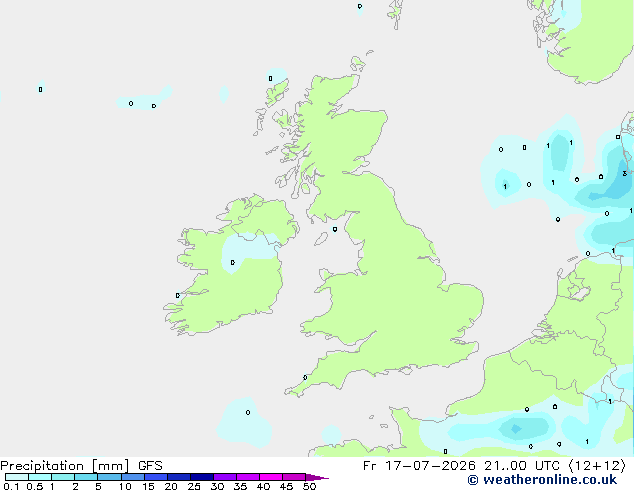Image resolution: width=634 pixels, height=490 pixels.
Task: Click the '15' legend scale label
Action: coord(148,486)
